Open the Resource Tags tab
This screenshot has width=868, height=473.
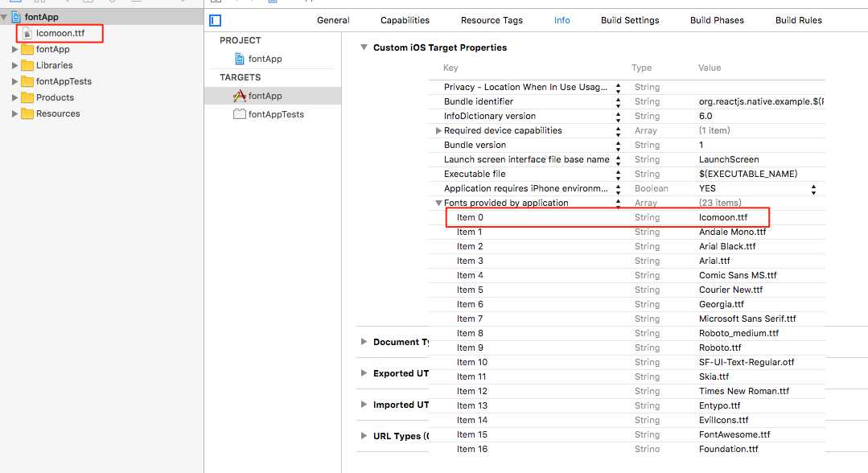click(x=492, y=20)
